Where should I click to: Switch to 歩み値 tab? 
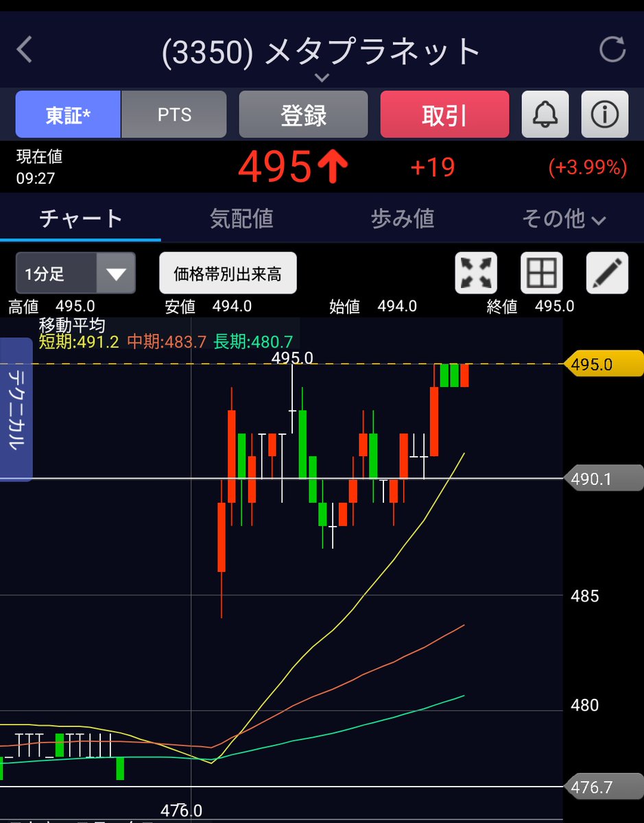pos(403,219)
